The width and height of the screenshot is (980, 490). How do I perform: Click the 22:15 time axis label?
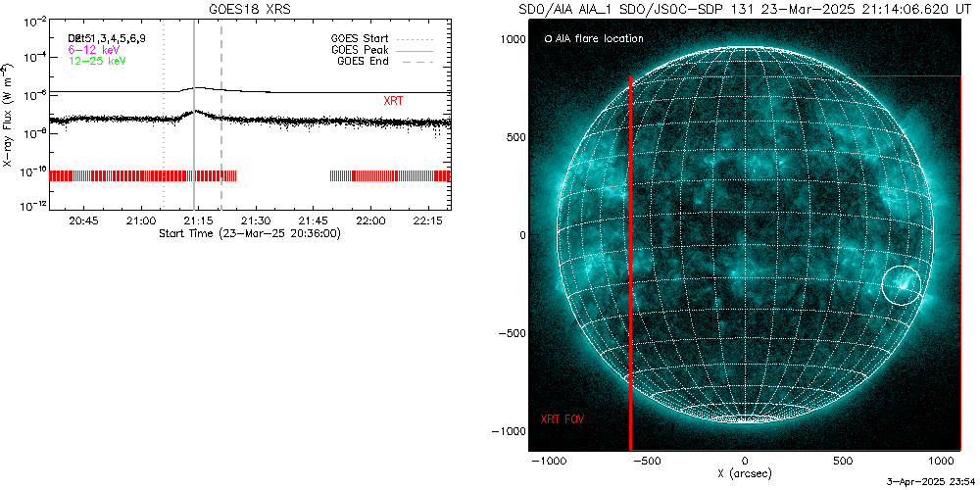point(428,221)
